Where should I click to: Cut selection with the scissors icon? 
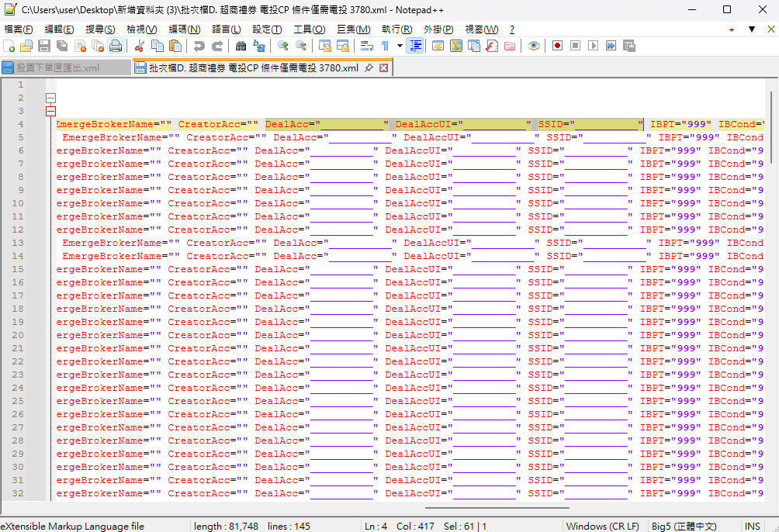[140, 47]
